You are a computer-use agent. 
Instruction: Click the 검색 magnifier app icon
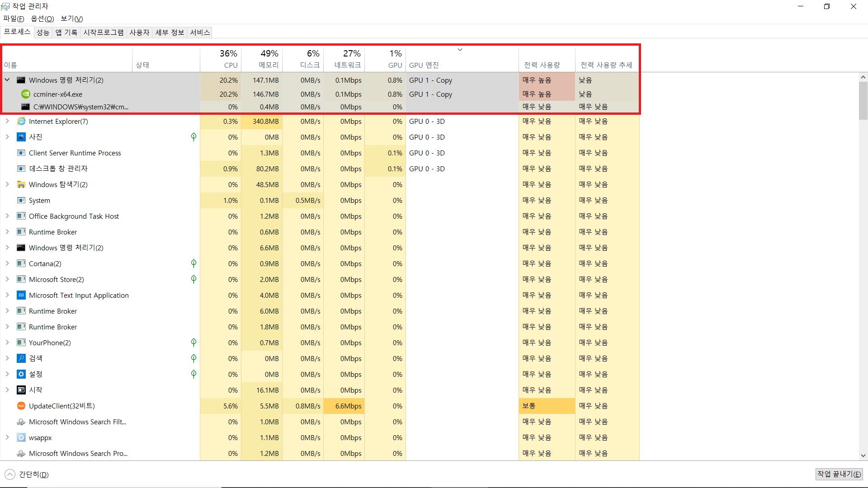coord(21,358)
